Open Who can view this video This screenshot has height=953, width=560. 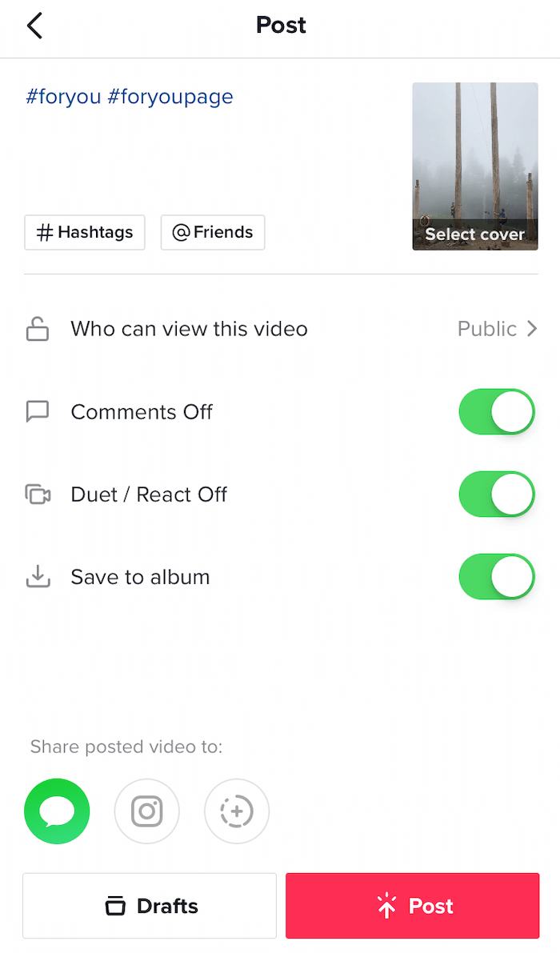pyautogui.click(x=189, y=329)
